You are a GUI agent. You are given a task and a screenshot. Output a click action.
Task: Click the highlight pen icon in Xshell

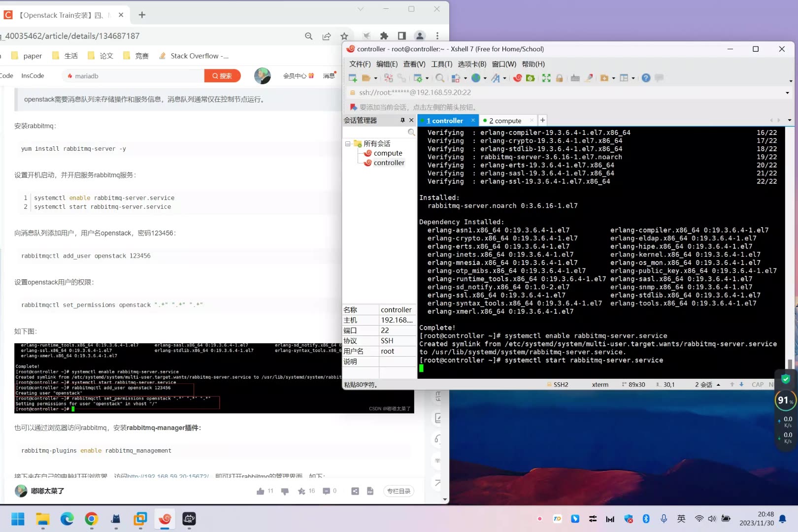(x=589, y=78)
